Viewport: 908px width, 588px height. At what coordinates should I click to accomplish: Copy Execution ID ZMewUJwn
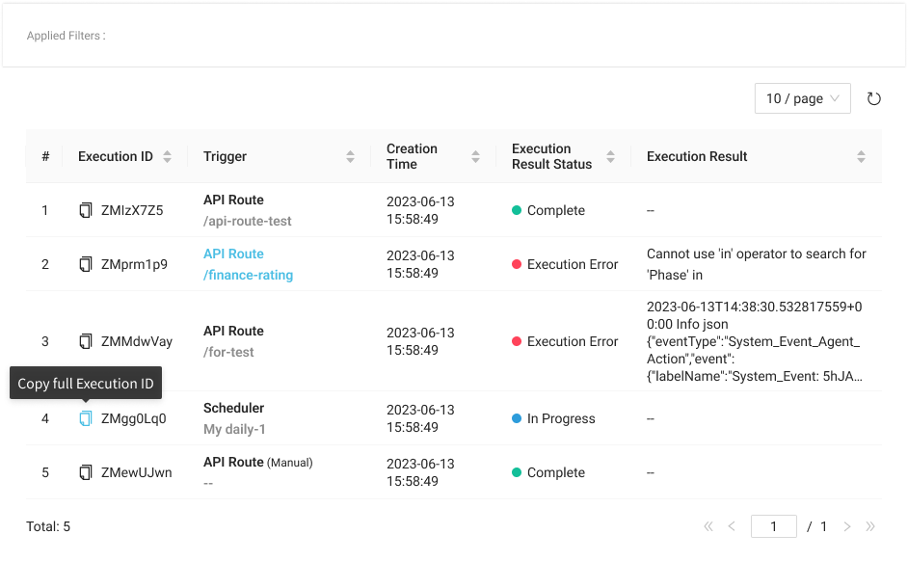[x=86, y=472]
